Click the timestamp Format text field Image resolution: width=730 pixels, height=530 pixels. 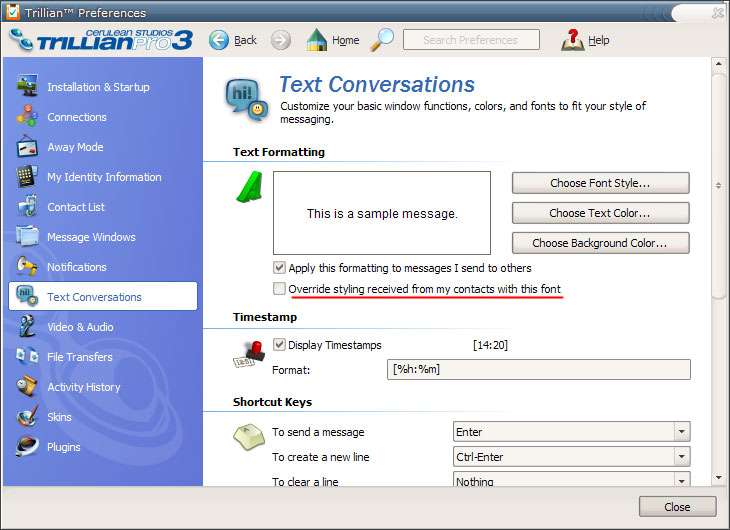(539, 369)
